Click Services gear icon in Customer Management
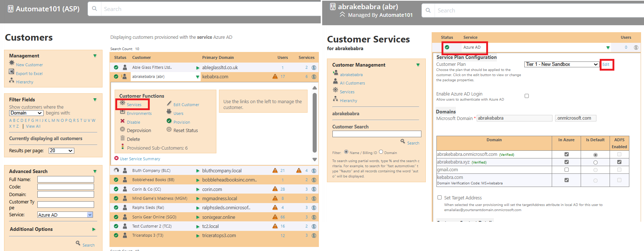Viewport: 644px width, 251px height. pos(335,90)
